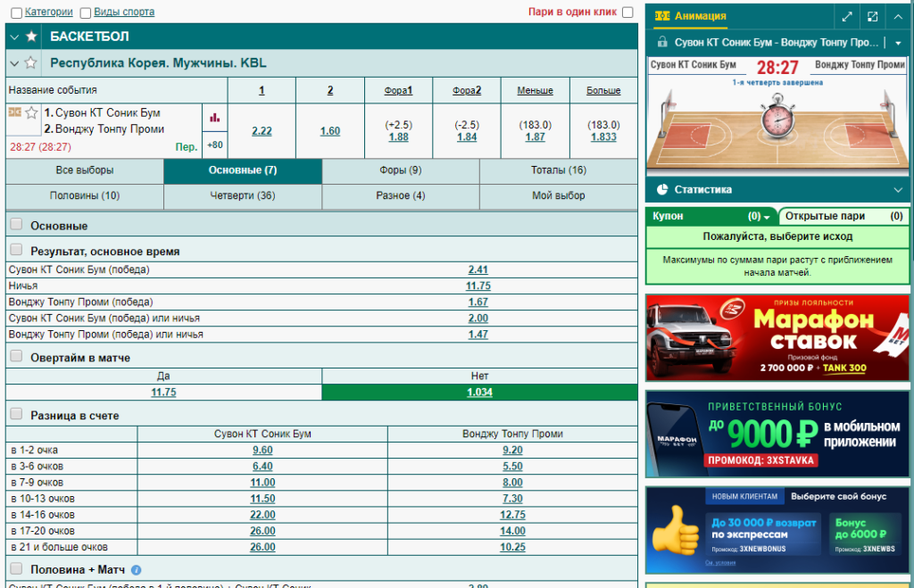Open the Мой выбор tab

click(559, 196)
